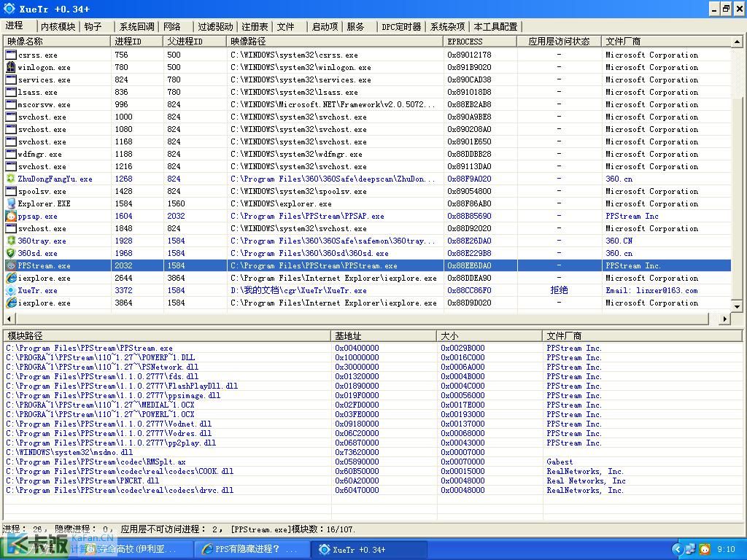
Task: Click the wdfmgr.exe process icon
Action: click(10, 154)
